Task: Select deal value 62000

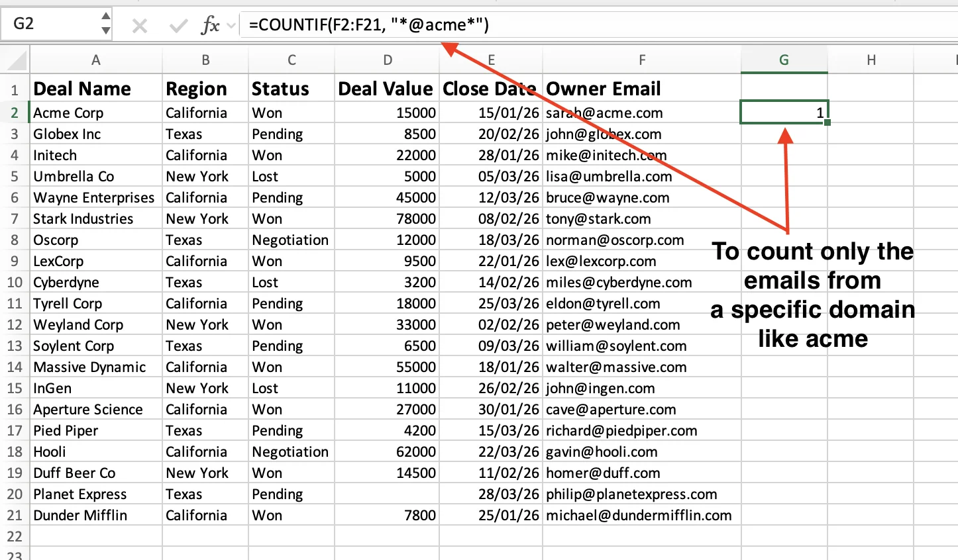Action: coord(387,452)
